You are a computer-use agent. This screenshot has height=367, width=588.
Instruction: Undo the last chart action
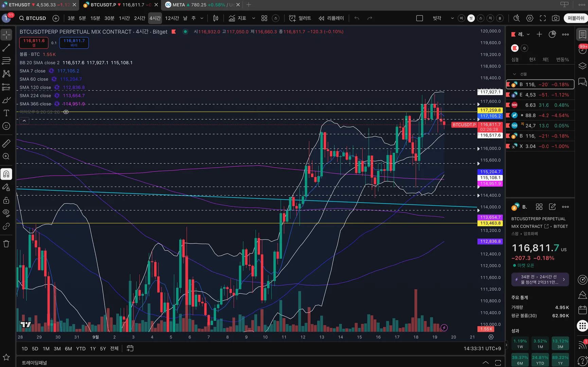357,18
